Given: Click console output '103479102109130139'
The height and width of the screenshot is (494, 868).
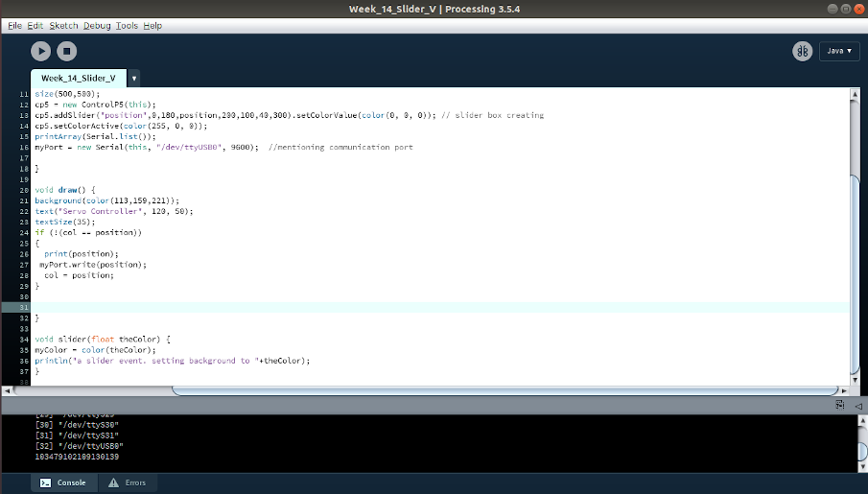Looking at the screenshot, I should (x=77, y=457).
